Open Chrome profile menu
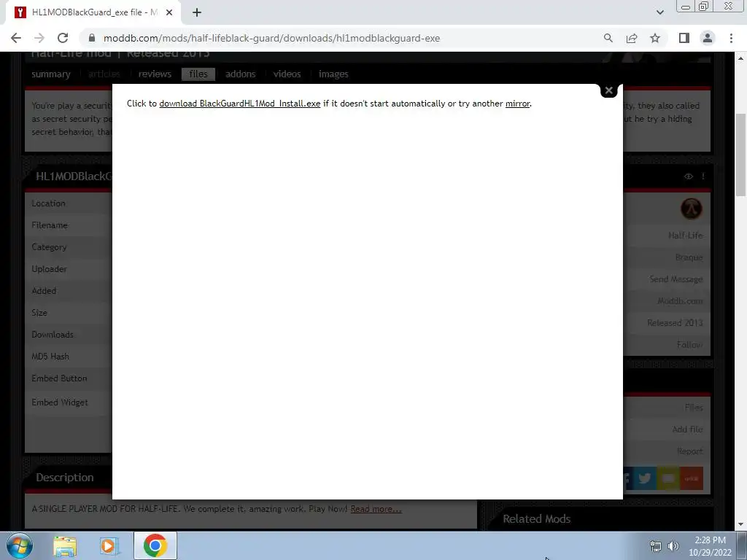747x560 pixels. pyautogui.click(x=708, y=38)
